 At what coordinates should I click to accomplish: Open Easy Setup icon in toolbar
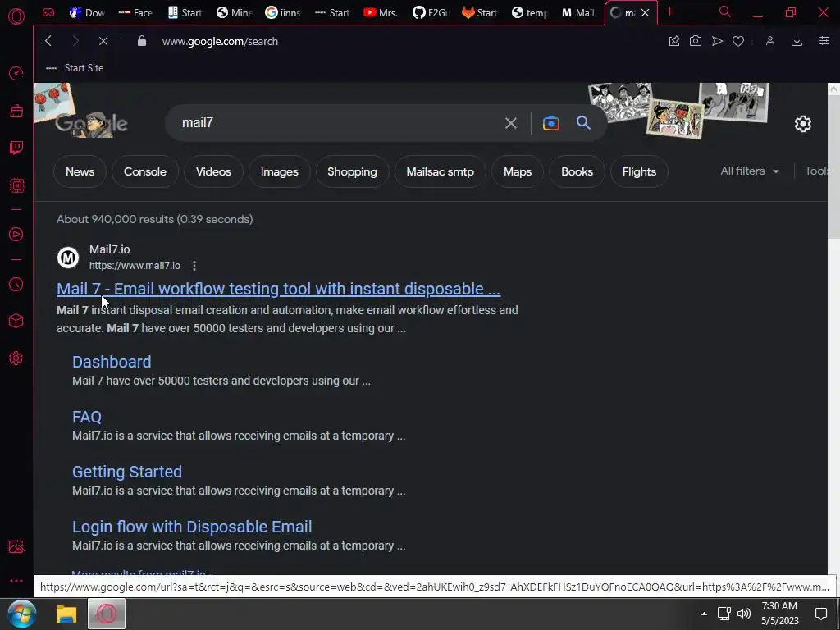click(x=824, y=41)
